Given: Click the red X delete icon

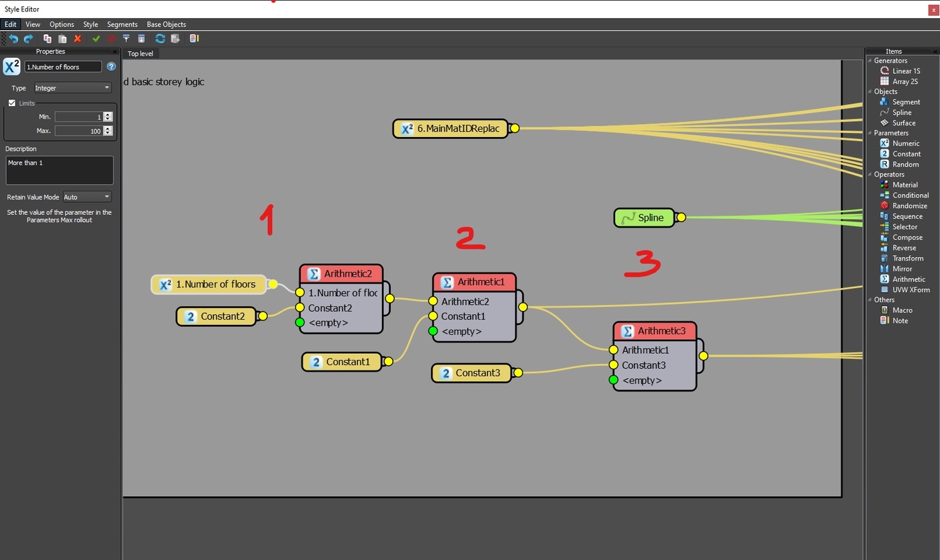Looking at the screenshot, I should coord(77,39).
